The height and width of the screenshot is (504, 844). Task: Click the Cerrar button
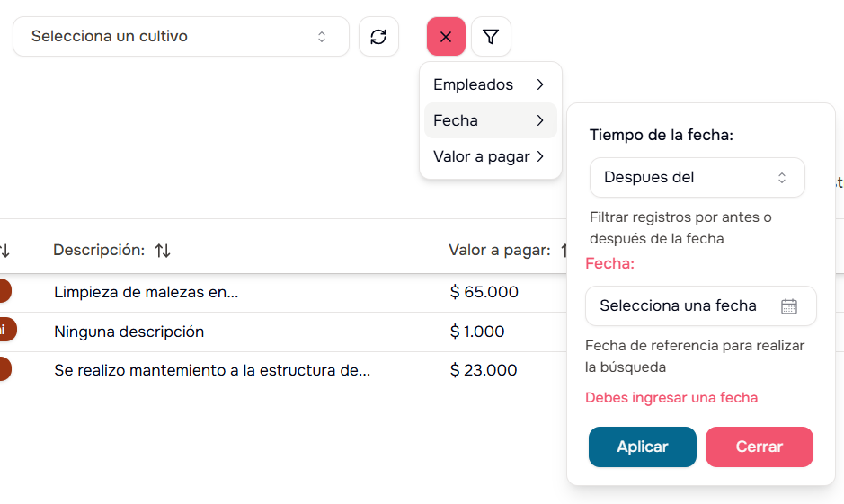[x=760, y=447]
